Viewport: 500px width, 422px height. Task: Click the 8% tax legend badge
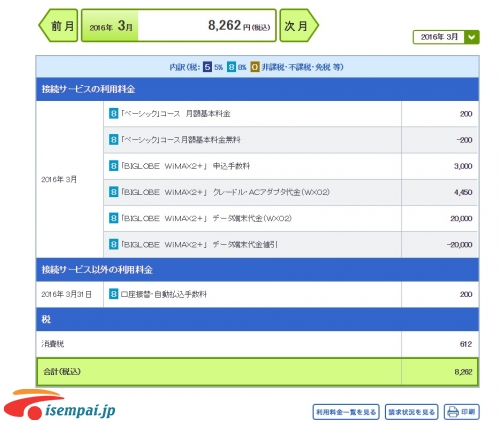coord(231,67)
